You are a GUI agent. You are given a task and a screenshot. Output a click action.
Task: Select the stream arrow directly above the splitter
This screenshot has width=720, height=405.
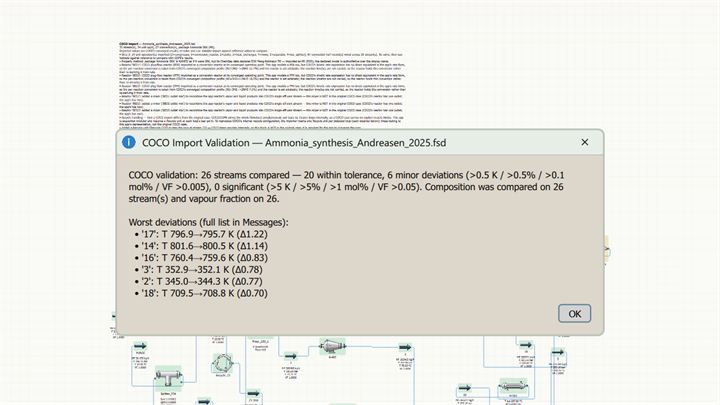pyautogui.click(x=140, y=346)
